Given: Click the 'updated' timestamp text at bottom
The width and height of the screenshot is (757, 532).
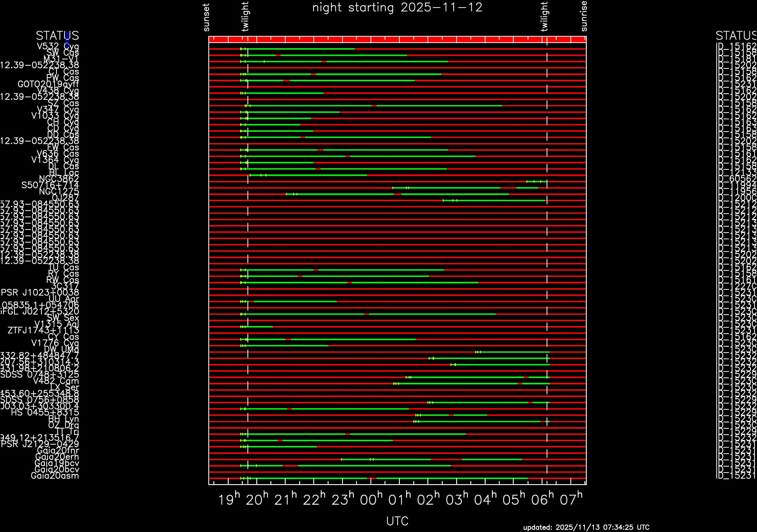Looking at the screenshot, I should (x=586, y=527).
